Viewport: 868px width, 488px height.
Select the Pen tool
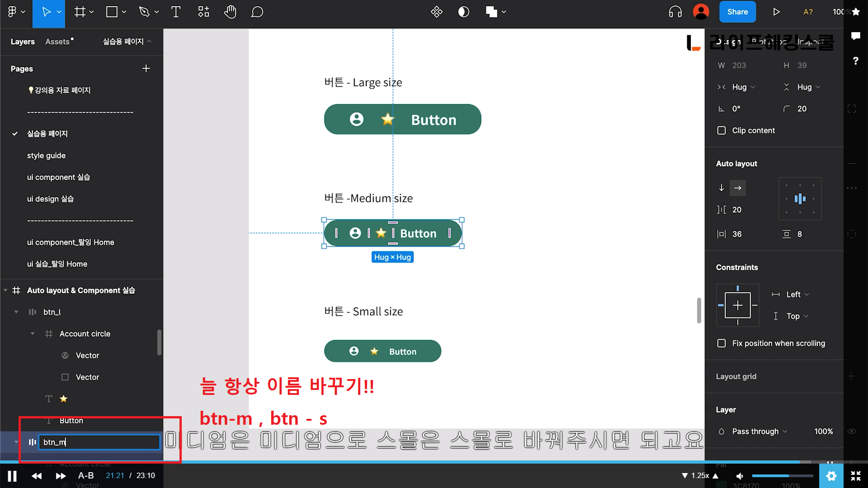pyautogui.click(x=144, y=12)
